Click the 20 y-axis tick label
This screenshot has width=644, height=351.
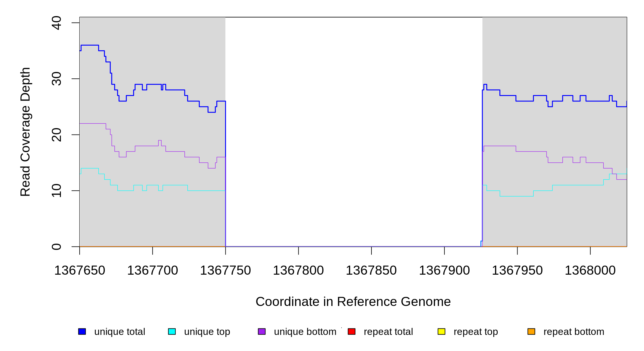click(56, 135)
